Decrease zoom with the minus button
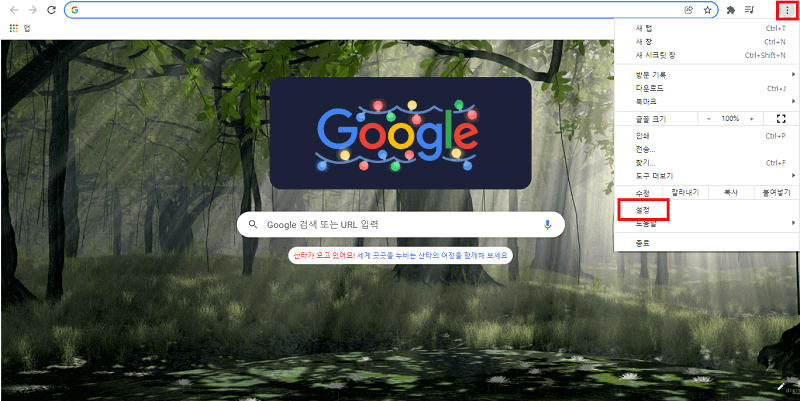Viewport: 800px width, 401px height. pyautogui.click(x=709, y=119)
